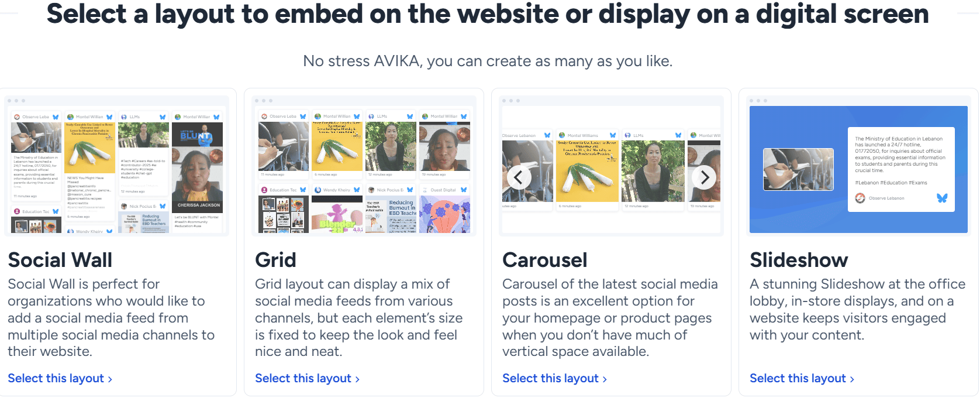Viewport: 980px width, 401px height.
Task: Click the chevron after Social Wall's 'Select this layout'
Action: pos(110,379)
